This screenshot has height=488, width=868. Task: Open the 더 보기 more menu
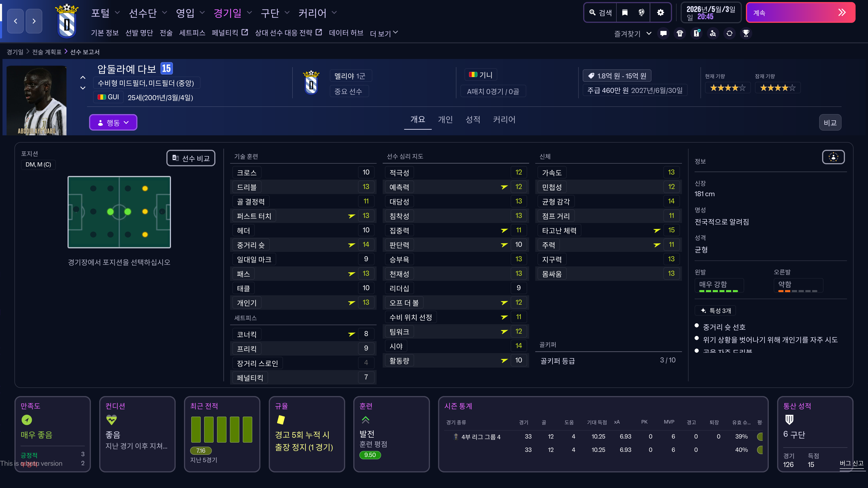[x=383, y=33]
